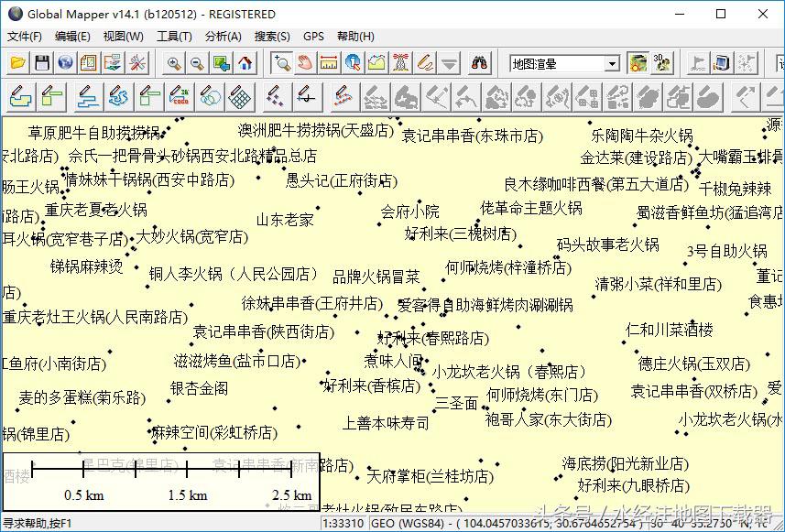Click the Home full view icon
The image size is (785, 532).
245,63
